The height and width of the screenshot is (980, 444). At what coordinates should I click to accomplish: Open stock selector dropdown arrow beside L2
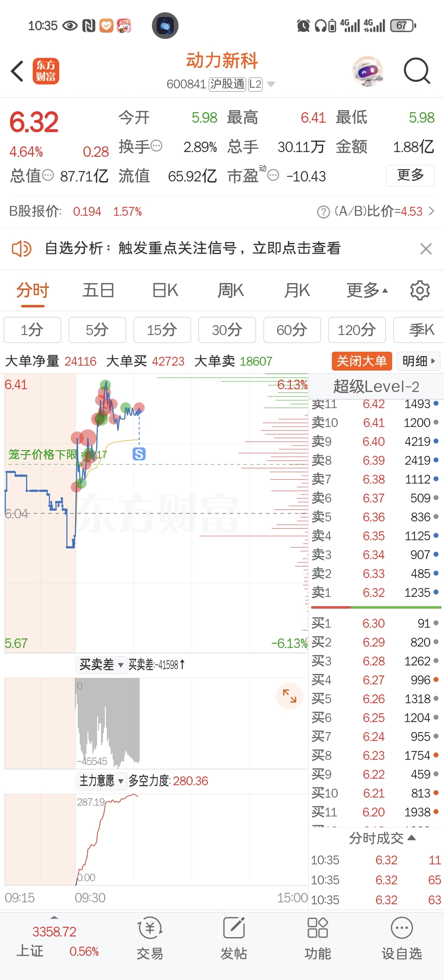271,84
